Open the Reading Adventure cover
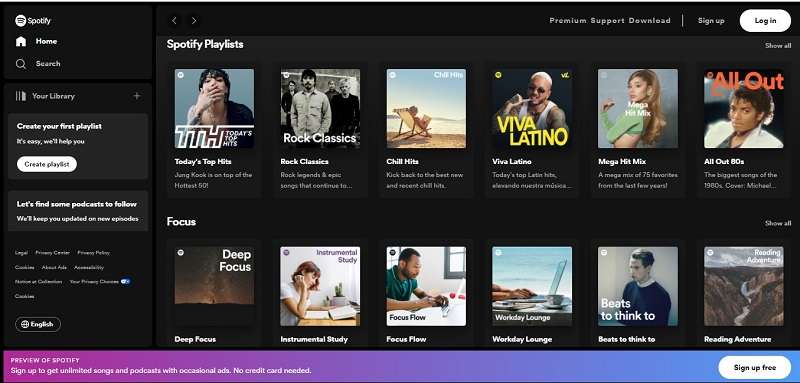 (x=744, y=286)
